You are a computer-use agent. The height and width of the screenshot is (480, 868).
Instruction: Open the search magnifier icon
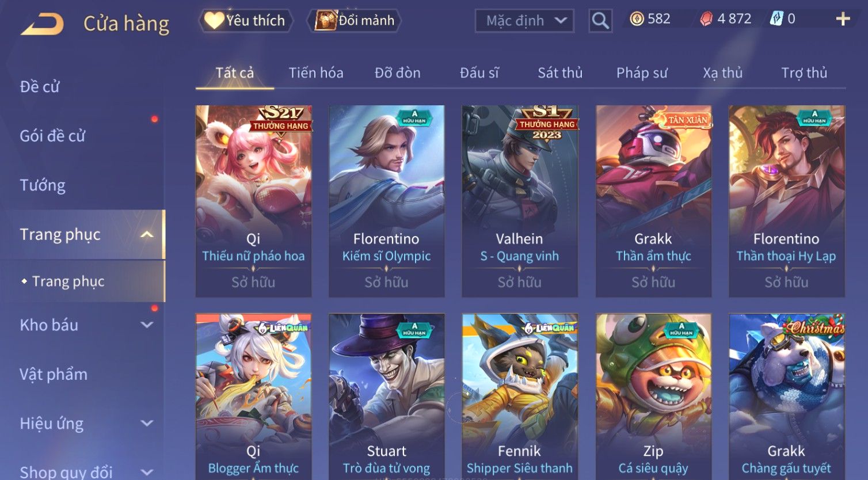(600, 21)
